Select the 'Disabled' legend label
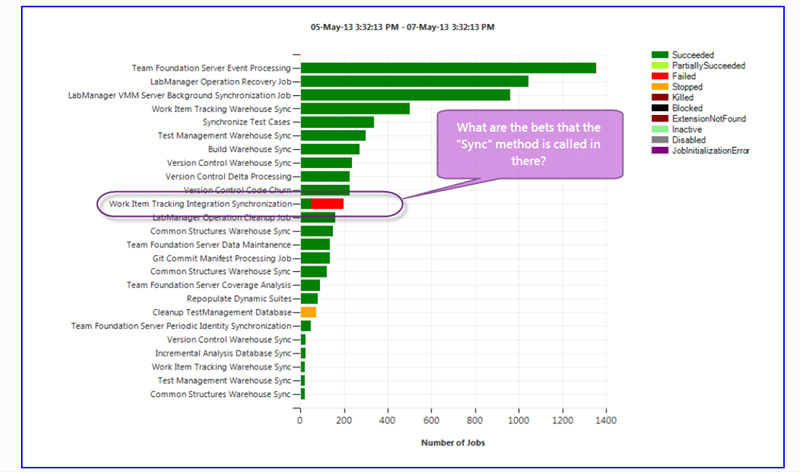This screenshot has width=800, height=472. coord(689,140)
